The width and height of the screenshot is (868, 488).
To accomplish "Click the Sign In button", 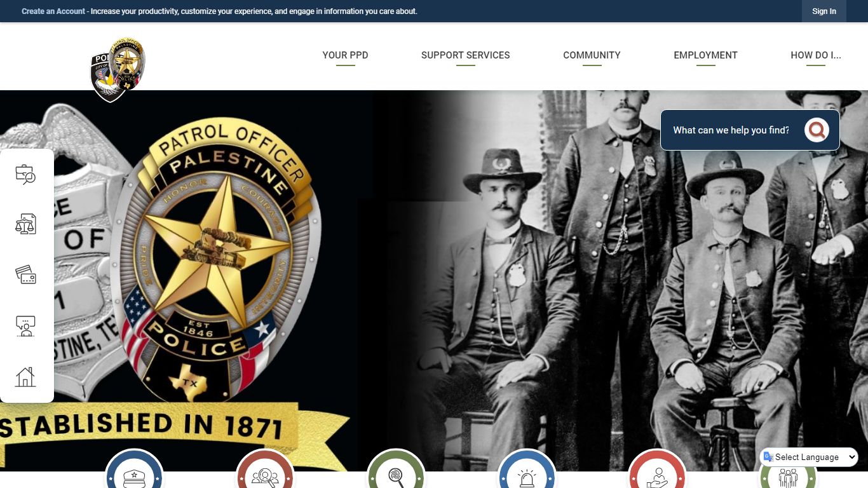I will 824,11.
